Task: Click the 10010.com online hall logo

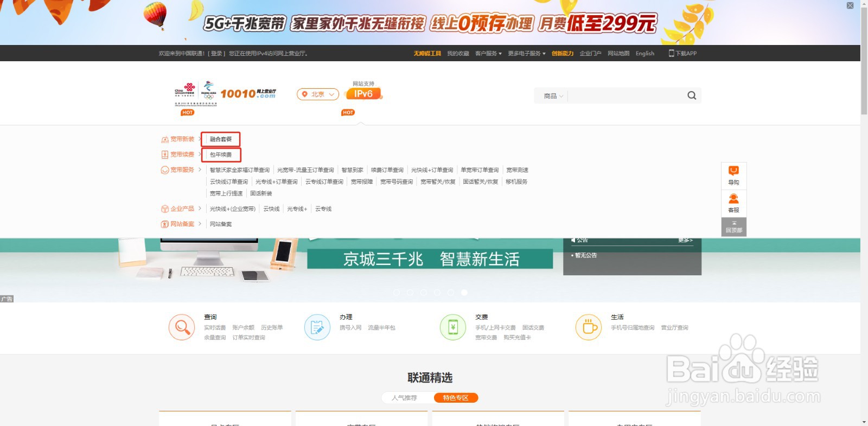Action: click(x=248, y=93)
